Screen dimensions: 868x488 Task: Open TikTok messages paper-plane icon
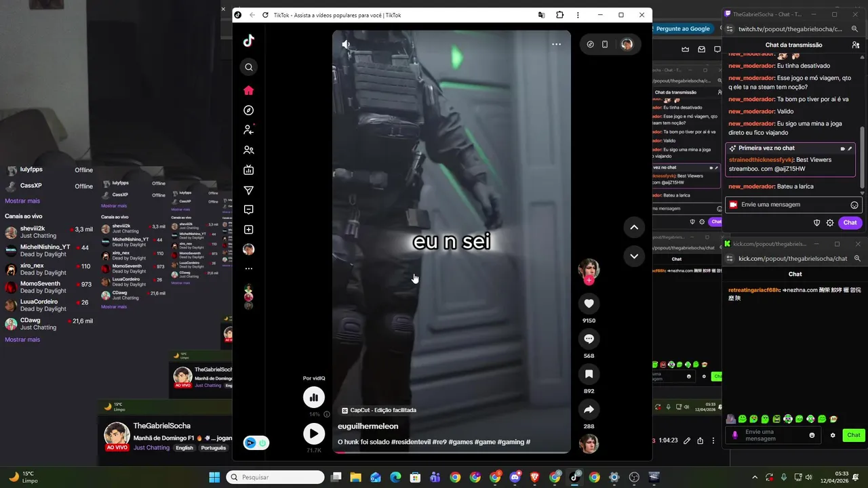click(x=249, y=190)
